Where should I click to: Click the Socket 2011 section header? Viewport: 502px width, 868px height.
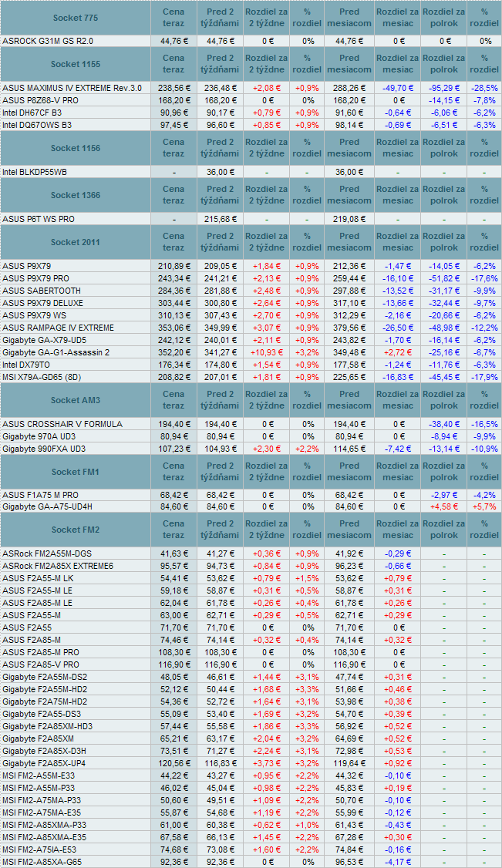coord(76,243)
